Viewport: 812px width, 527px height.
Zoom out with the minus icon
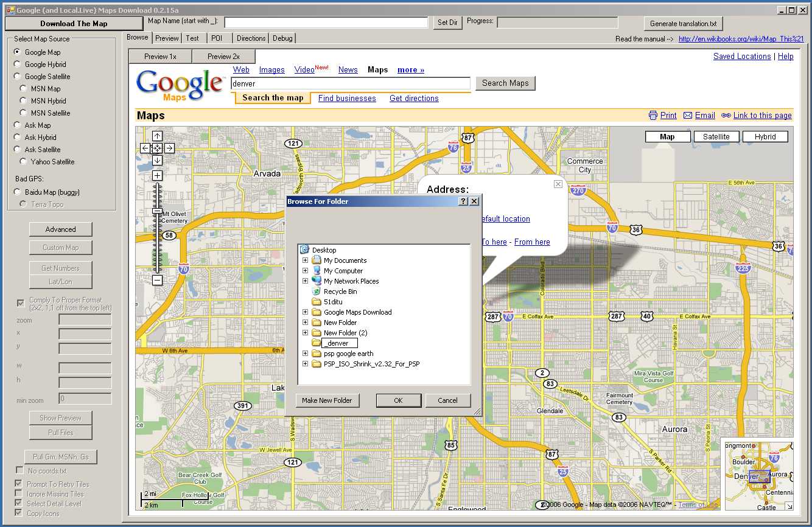pos(157,281)
